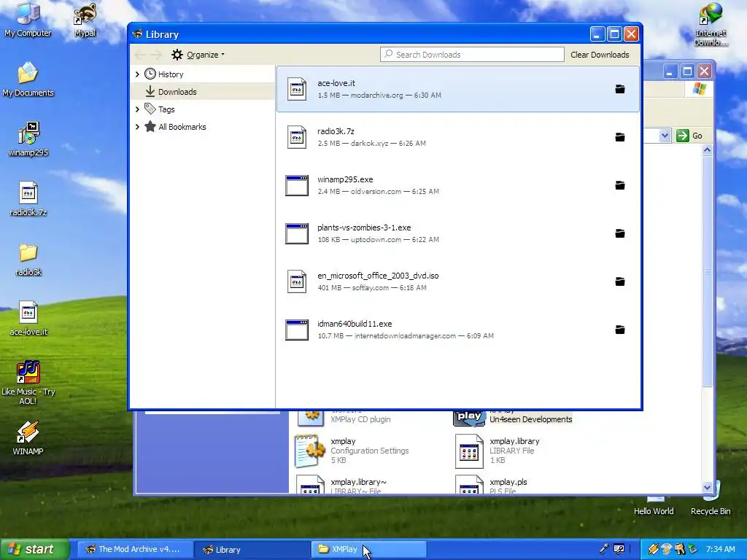The height and width of the screenshot is (560, 747).
Task: Select the Like Music - Try AOL! shortcut
Action: [28, 382]
